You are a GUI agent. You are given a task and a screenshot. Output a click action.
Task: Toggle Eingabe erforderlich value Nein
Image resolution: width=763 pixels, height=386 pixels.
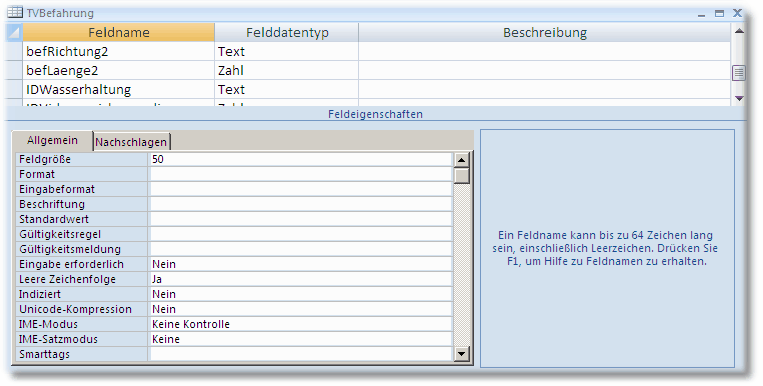coord(301,264)
